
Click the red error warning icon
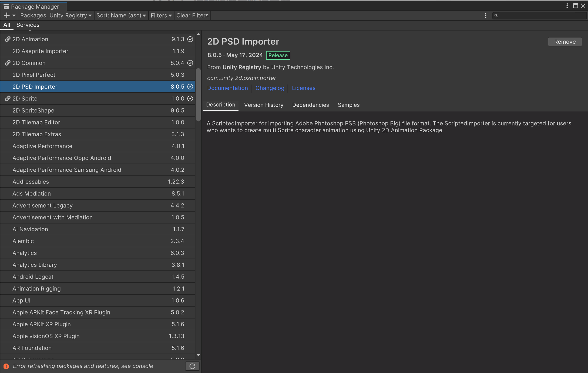6,366
